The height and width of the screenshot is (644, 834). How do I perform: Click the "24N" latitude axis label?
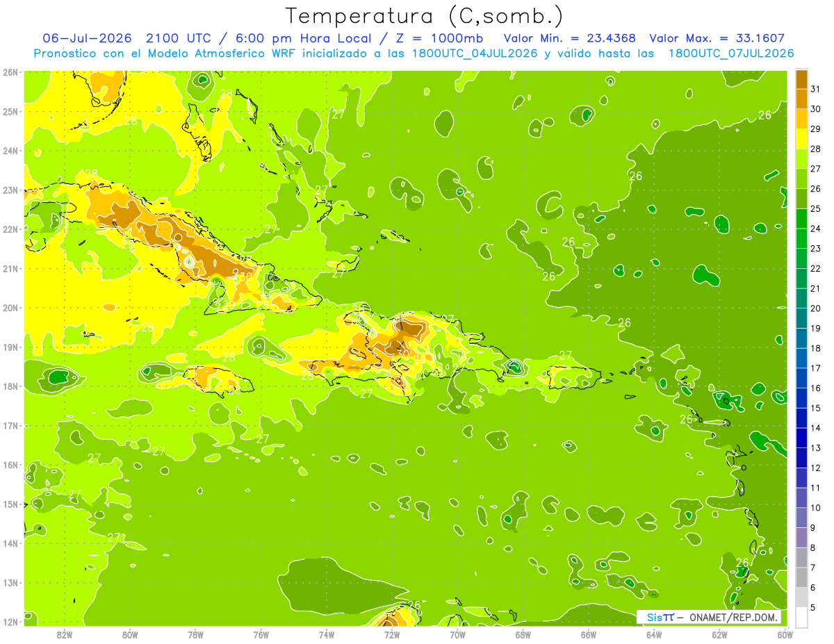(x=10, y=151)
